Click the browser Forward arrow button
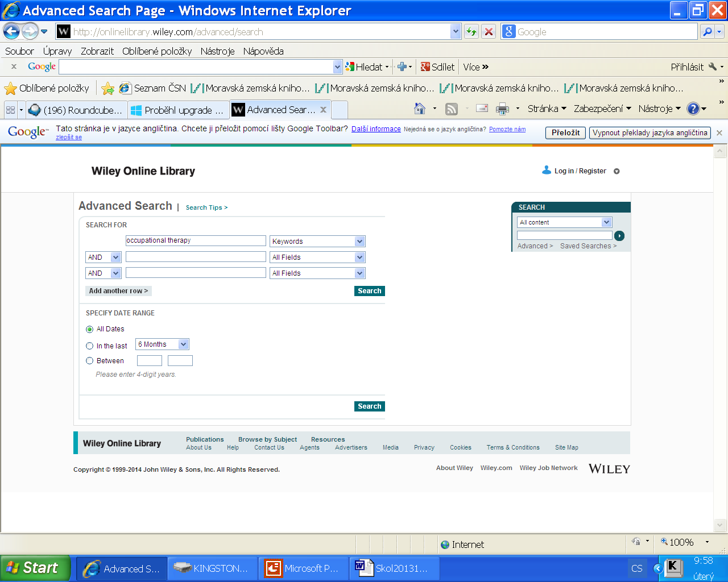 (x=30, y=31)
